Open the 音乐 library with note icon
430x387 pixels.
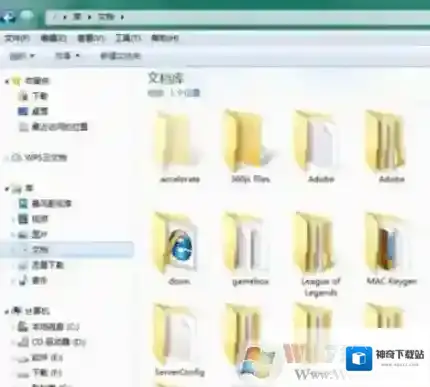[x=39, y=280]
